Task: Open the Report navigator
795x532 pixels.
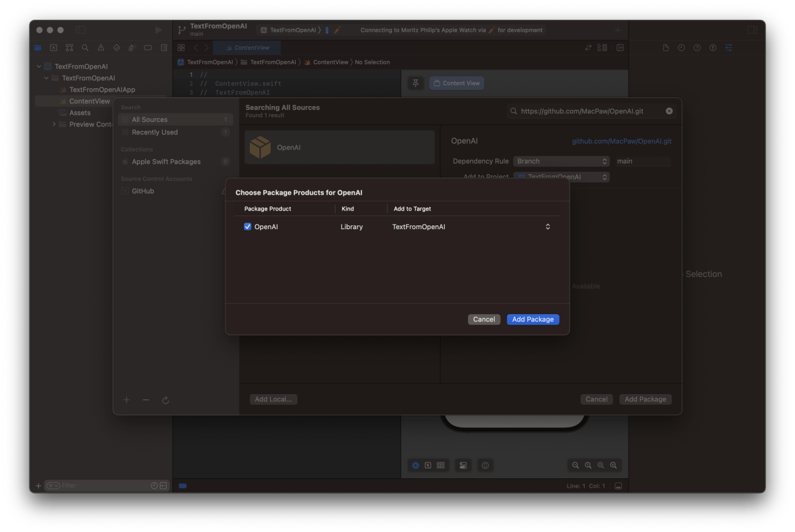Action: tap(164, 48)
